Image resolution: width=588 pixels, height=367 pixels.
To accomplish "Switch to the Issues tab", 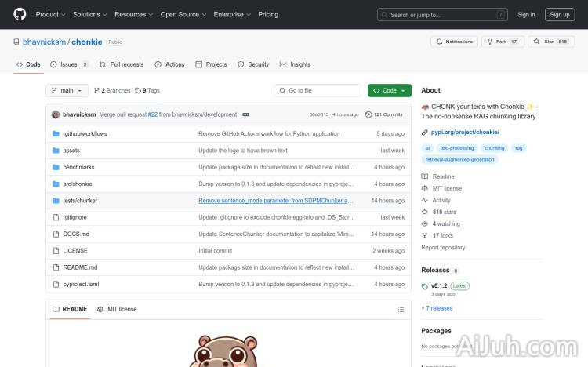I will 69,64.
